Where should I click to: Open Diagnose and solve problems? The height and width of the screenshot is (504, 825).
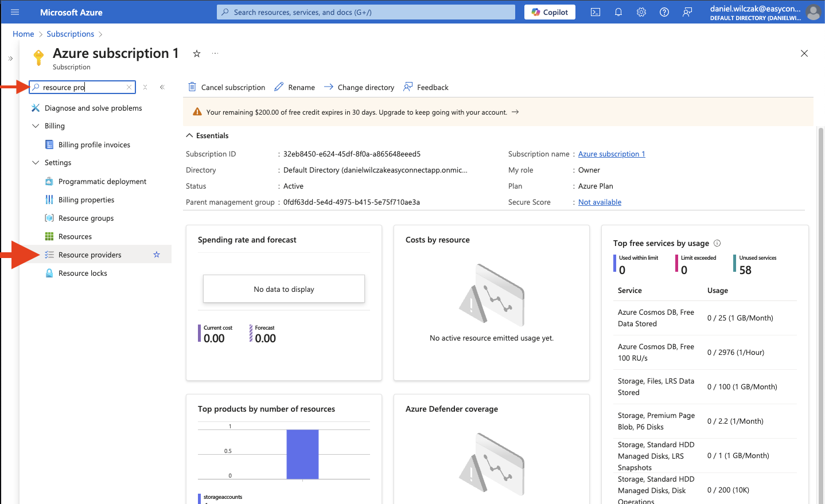(x=93, y=108)
